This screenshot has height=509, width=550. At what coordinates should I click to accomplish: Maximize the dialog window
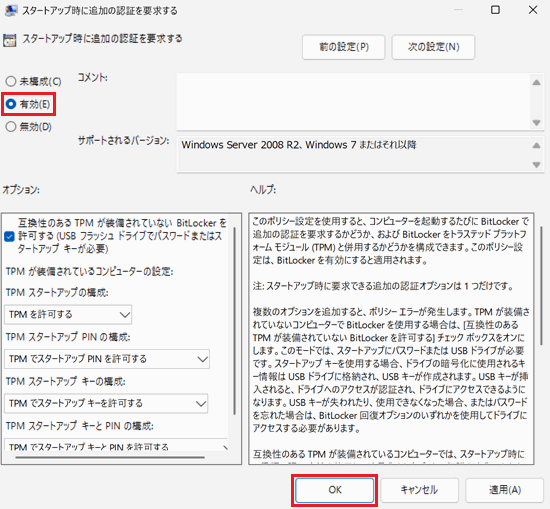[495, 10]
